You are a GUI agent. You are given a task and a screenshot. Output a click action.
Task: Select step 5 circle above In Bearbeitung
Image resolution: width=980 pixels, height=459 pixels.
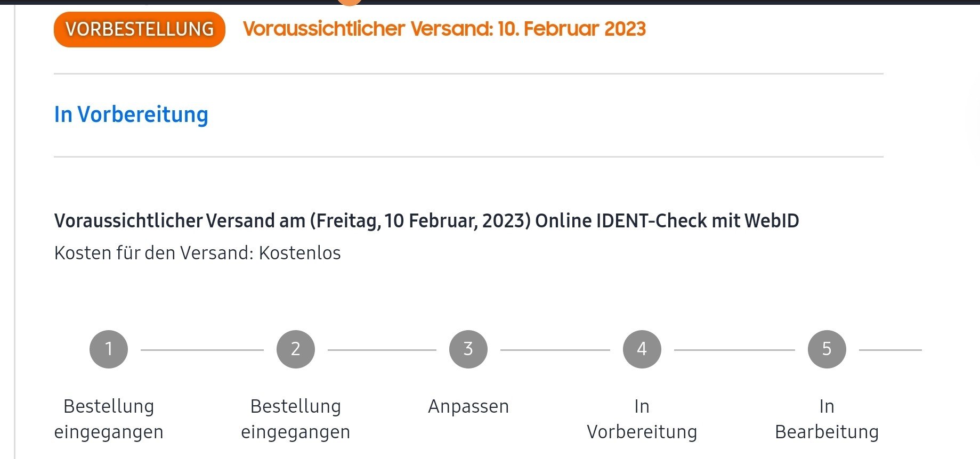(827, 349)
